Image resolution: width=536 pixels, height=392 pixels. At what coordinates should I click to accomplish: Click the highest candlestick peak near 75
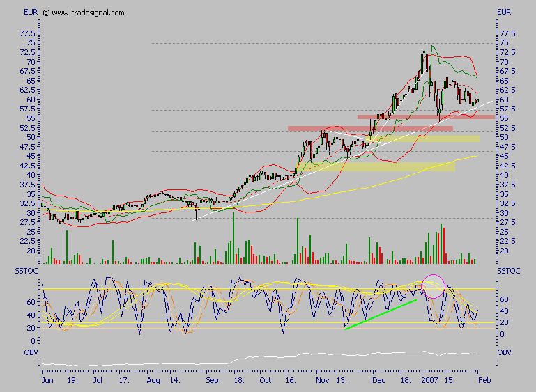point(423,47)
